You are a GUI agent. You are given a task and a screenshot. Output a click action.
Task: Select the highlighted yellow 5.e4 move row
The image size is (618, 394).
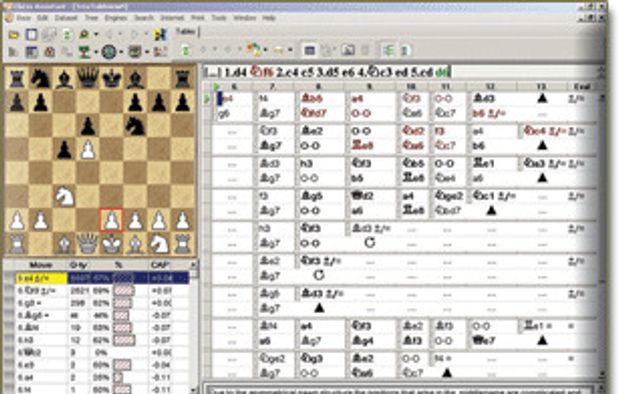pos(102,278)
